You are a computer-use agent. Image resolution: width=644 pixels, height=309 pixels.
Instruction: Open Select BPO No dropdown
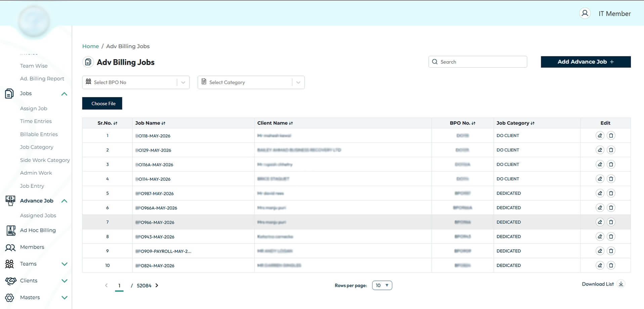(x=136, y=82)
